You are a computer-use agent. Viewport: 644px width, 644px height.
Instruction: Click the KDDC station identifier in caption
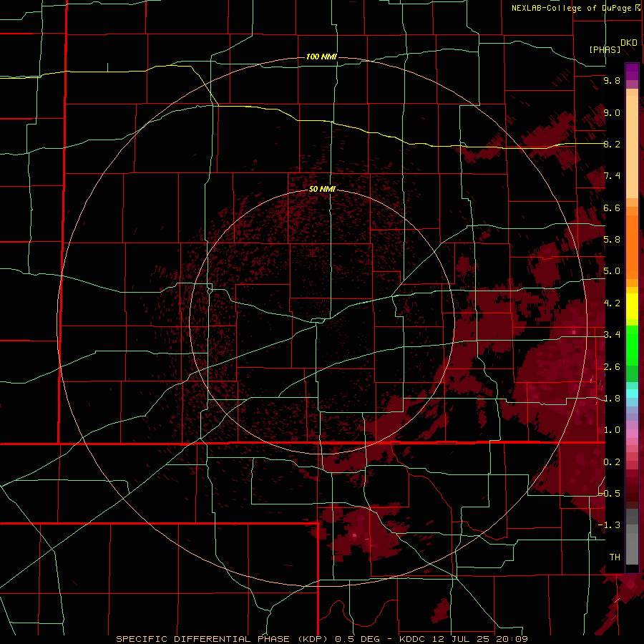point(414,639)
